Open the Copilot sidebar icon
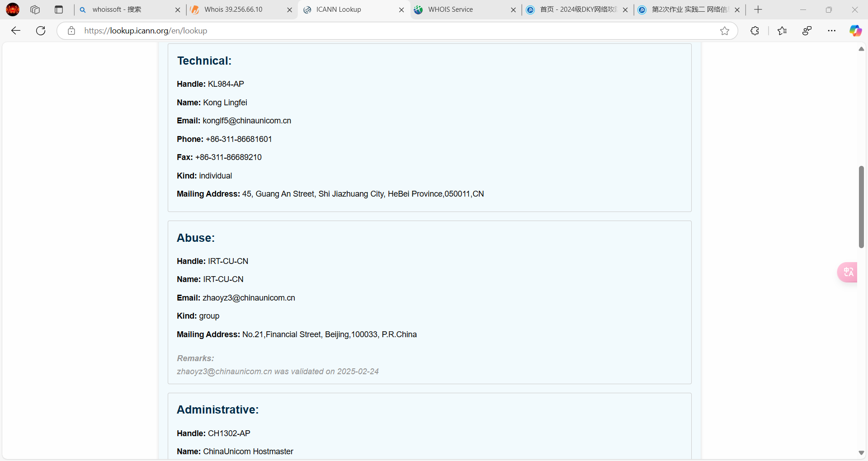 [x=855, y=31]
